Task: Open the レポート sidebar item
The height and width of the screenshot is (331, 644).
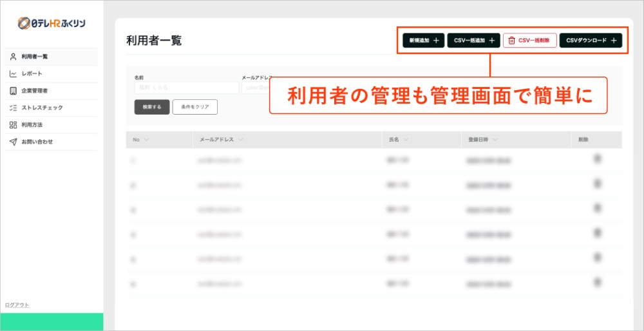Action: click(x=52, y=74)
